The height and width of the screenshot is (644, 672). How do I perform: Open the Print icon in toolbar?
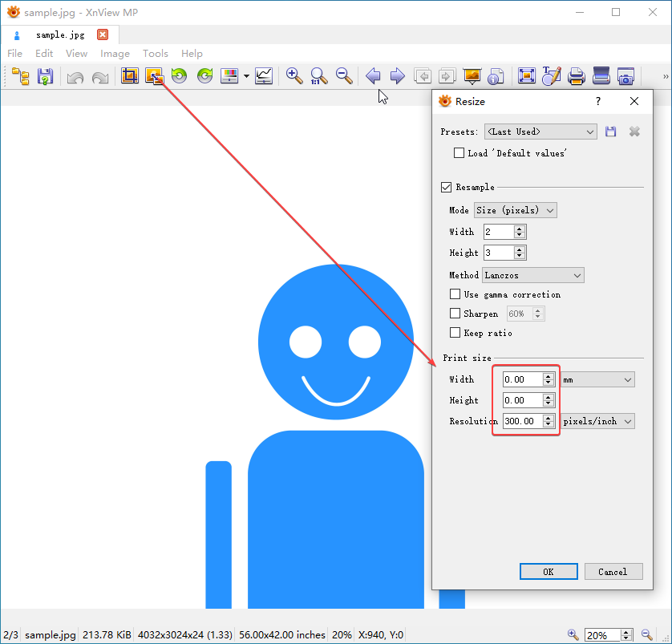point(576,76)
